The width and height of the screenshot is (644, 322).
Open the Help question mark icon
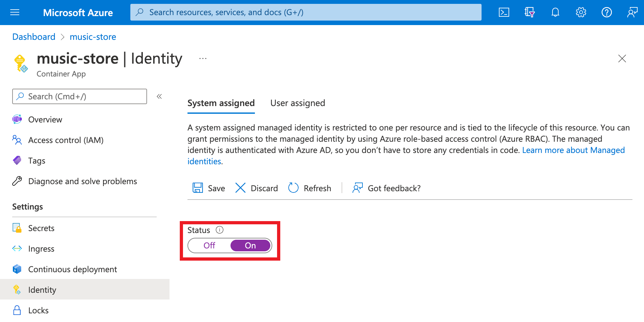point(606,12)
